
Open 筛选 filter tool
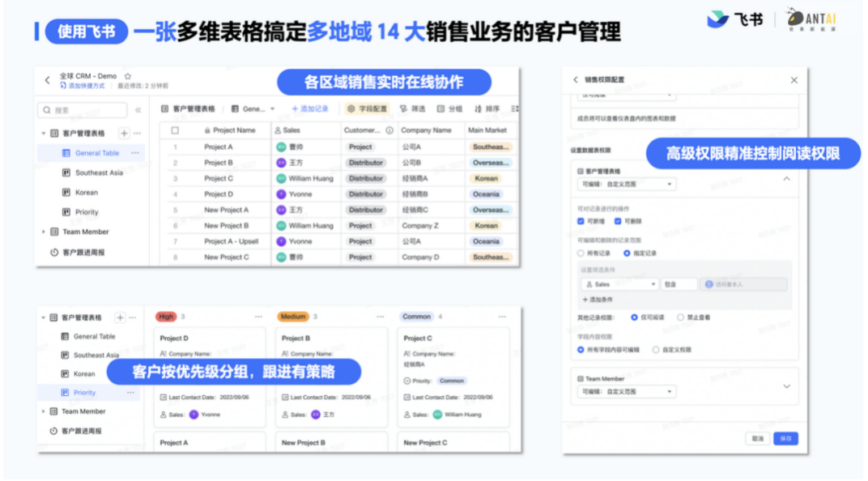click(413, 109)
